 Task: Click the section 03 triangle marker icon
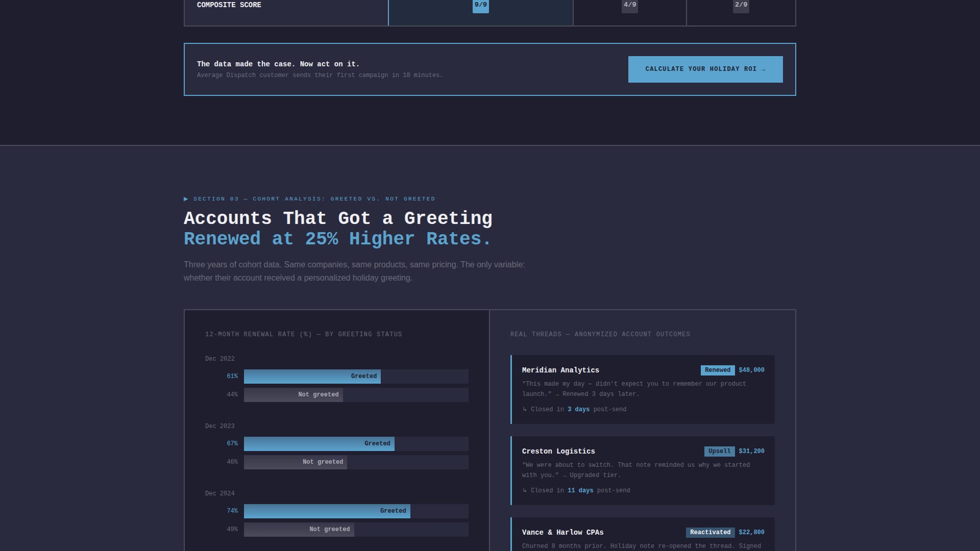[186, 199]
